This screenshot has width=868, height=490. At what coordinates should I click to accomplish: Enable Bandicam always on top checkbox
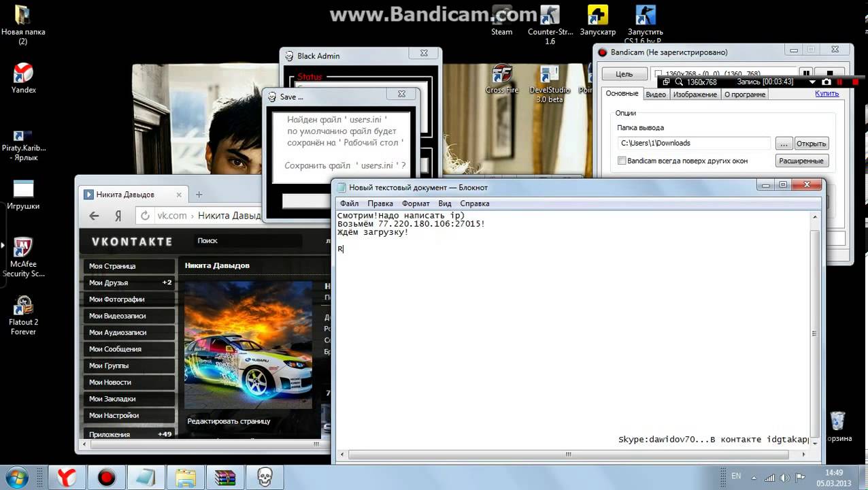pos(621,161)
